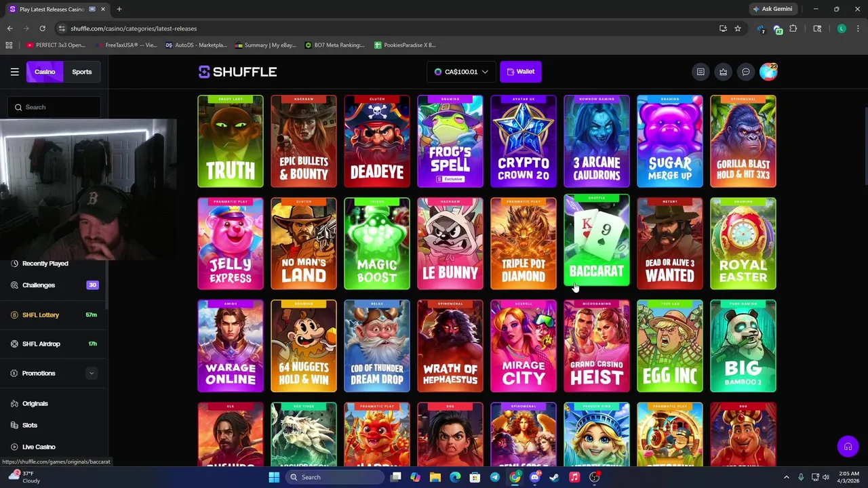Viewport: 868px width, 488px height.
Task: Open the weather widget 37°F Cloudy
Action: pyautogui.click(x=24, y=477)
